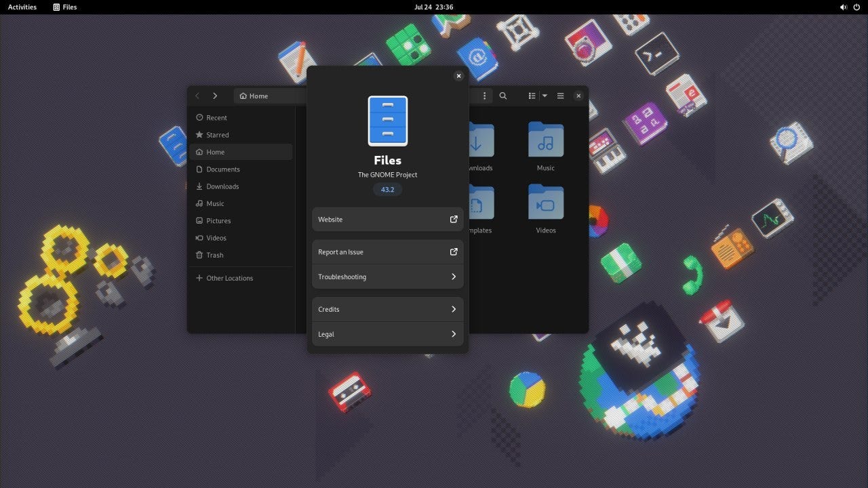The image size is (868, 488).
Task: Go back in Files window
Action: (x=197, y=96)
